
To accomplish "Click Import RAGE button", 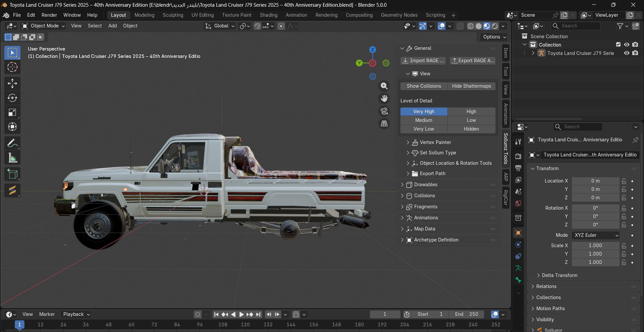I will pyautogui.click(x=423, y=61).
